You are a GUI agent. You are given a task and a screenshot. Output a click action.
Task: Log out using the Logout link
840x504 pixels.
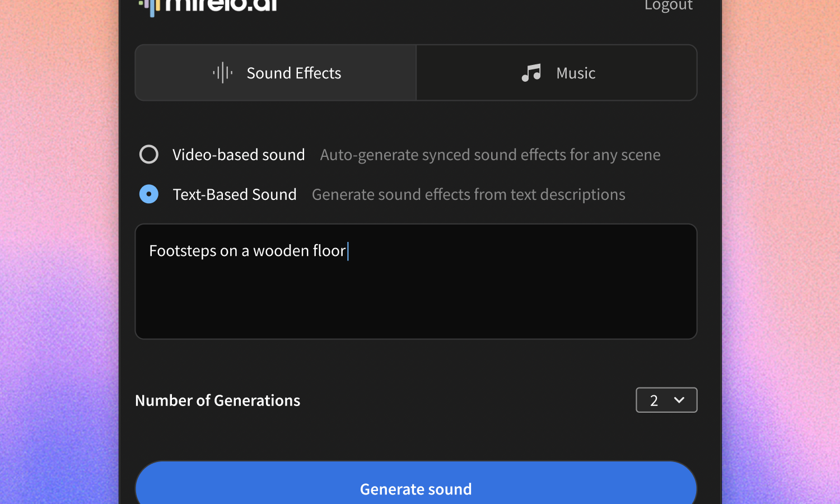[668, 6]
